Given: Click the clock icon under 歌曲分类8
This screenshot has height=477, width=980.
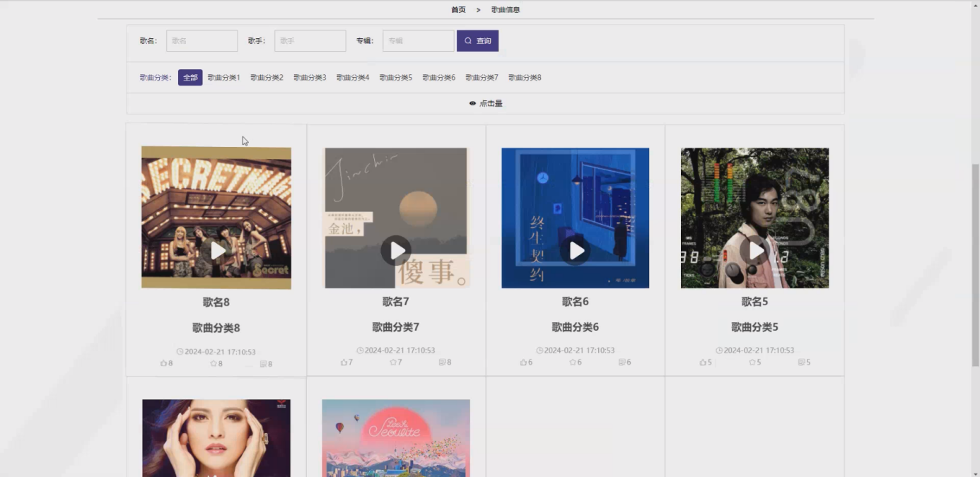Looking at the screenshot, I should coord(180,351).
